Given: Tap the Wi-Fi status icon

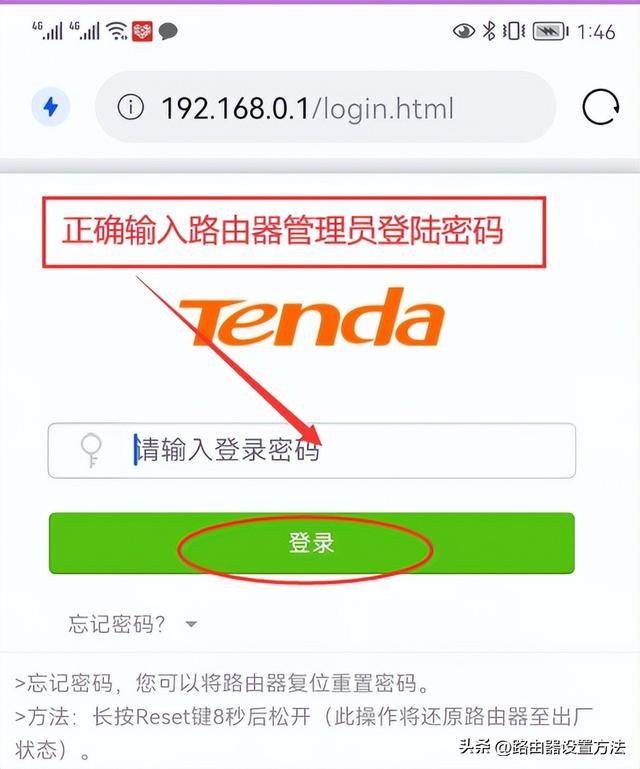Looking at the screenshot, I should 117,31.
